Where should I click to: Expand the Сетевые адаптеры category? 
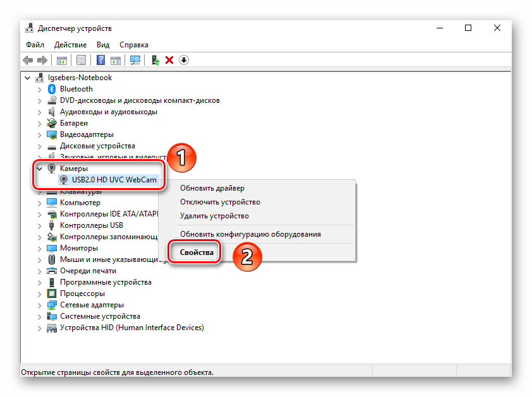coord(40,305)
